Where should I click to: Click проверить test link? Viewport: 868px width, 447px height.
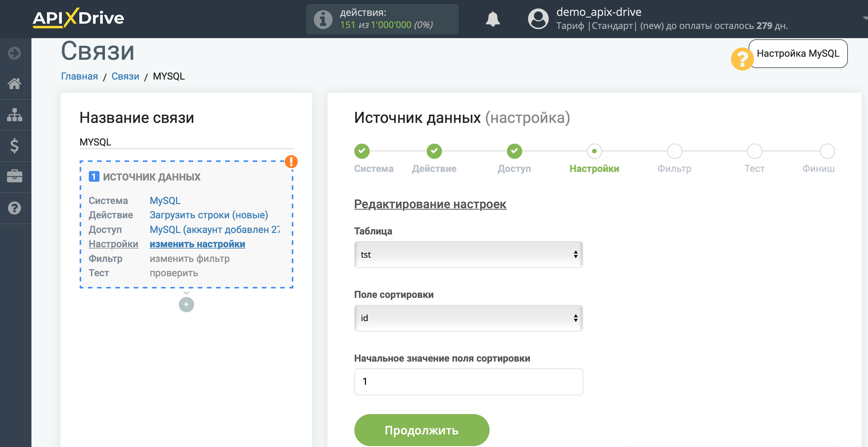pyautogui.click(x=174, y=273)
